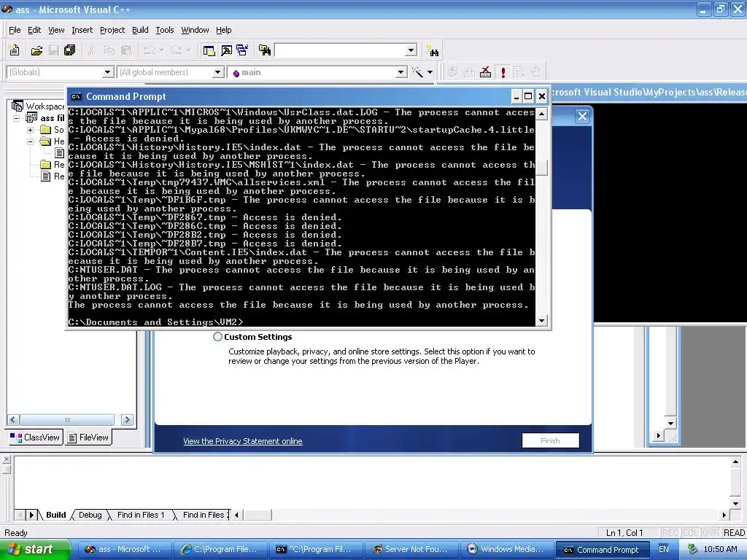
Task: Open the Find combo box dropdown arrow
Action: click(x=411, y=50)
